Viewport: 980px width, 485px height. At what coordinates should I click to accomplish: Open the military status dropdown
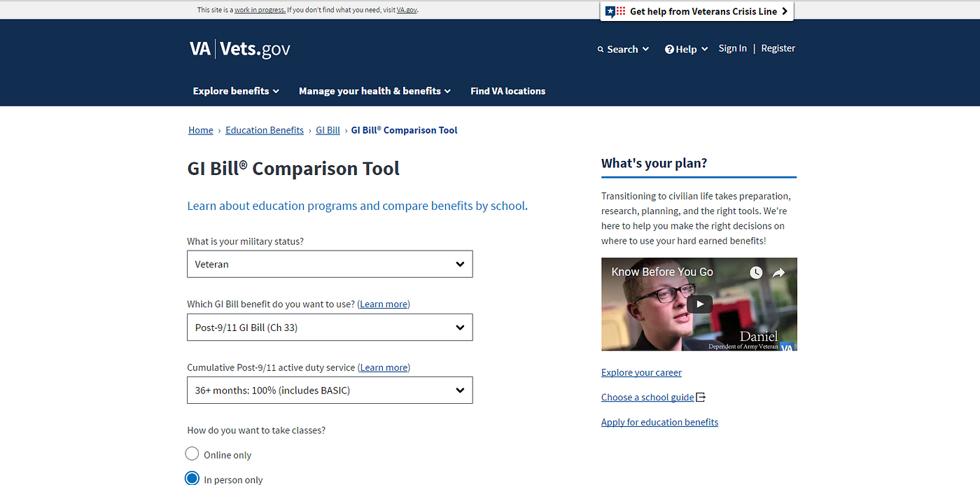[330, 264]
